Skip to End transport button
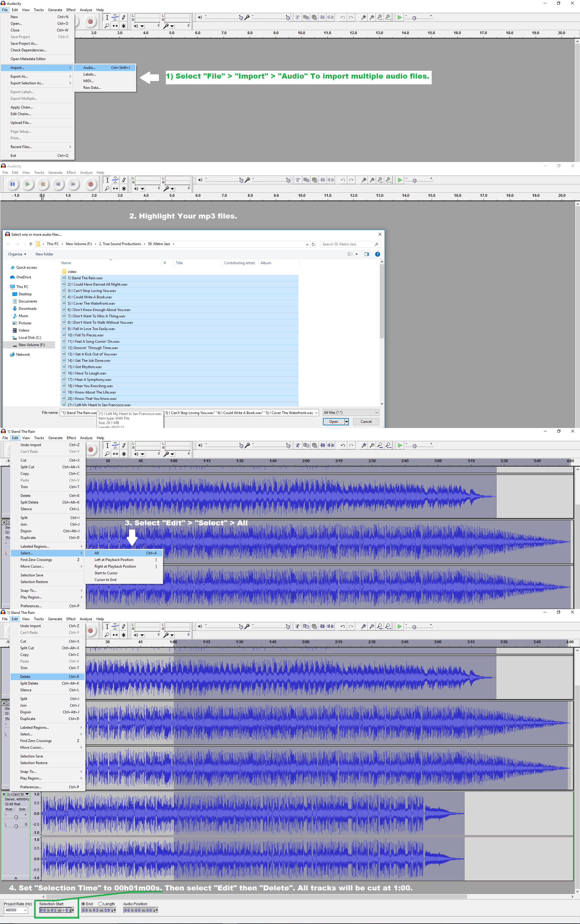The width and height of the screenshot is (580, 924). (x=73, y=184)
